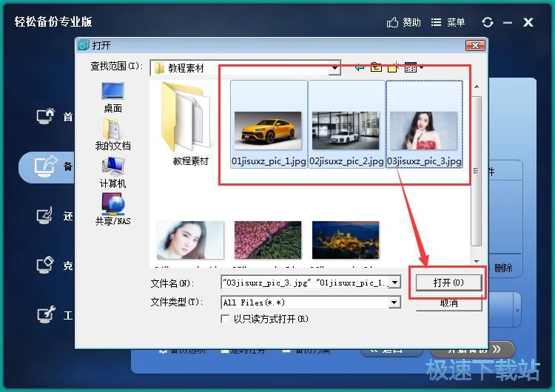The height and width of the screenshot is (392, 555).
Task: Enable 以只读方式打开 (read-only) checkbox
Action: (x=226, y=319)
